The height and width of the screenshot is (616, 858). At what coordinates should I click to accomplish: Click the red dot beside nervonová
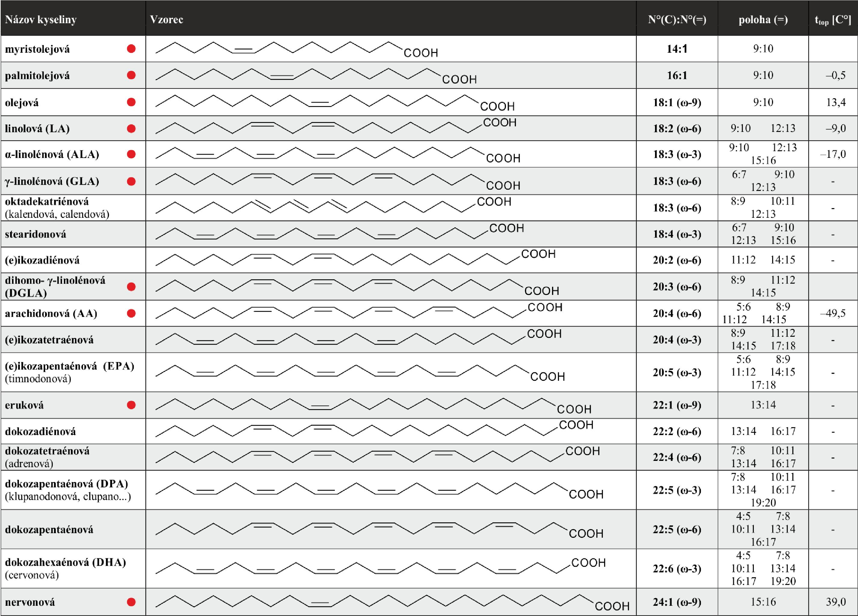coord(131,602)
